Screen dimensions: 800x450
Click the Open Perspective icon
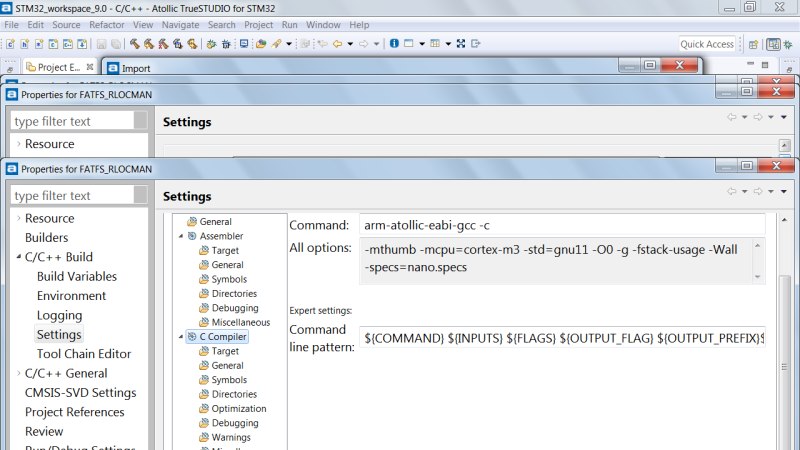click(x=753, y=44)
